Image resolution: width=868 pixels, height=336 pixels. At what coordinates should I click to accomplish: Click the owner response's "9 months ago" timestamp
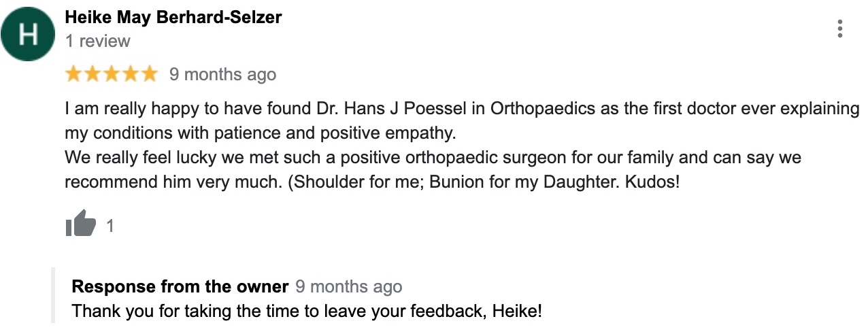(348, 286)
